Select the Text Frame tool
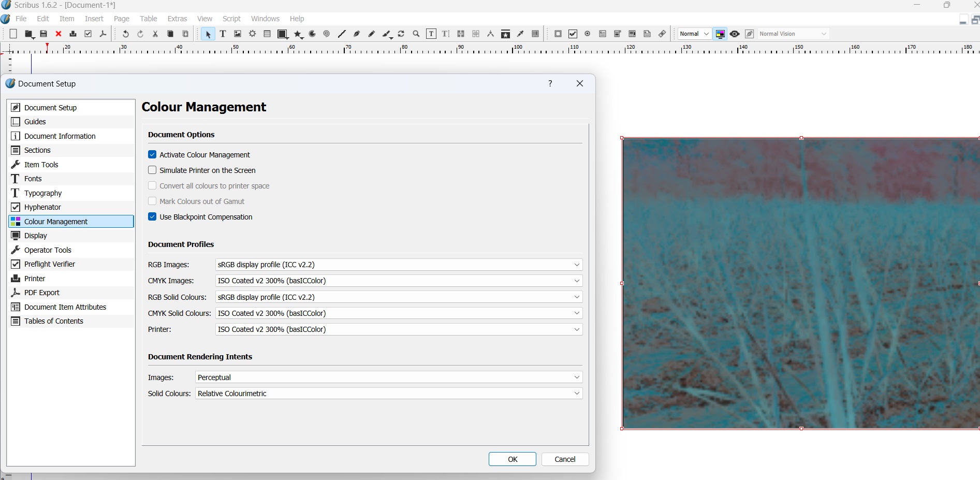Screen dimensions: 980x480 (x=223, y=34)
